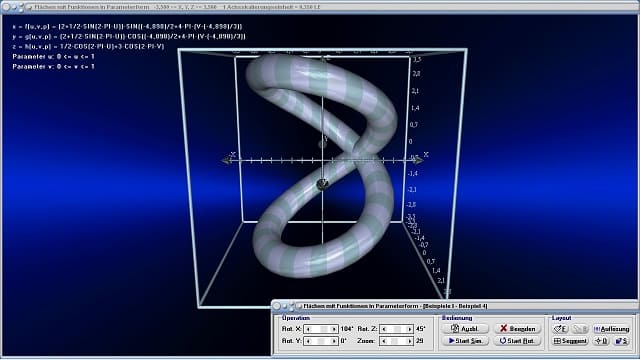Click the y = g(u,v,p) formula text
The height and width of the screenshot is (360, 640).
(x=129, y=36)
